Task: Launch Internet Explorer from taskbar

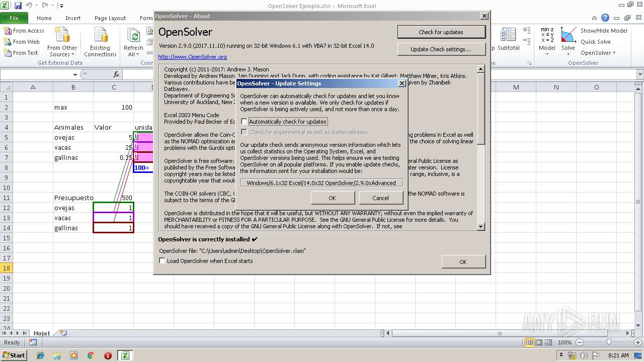Action: click(x=40, y=355)
